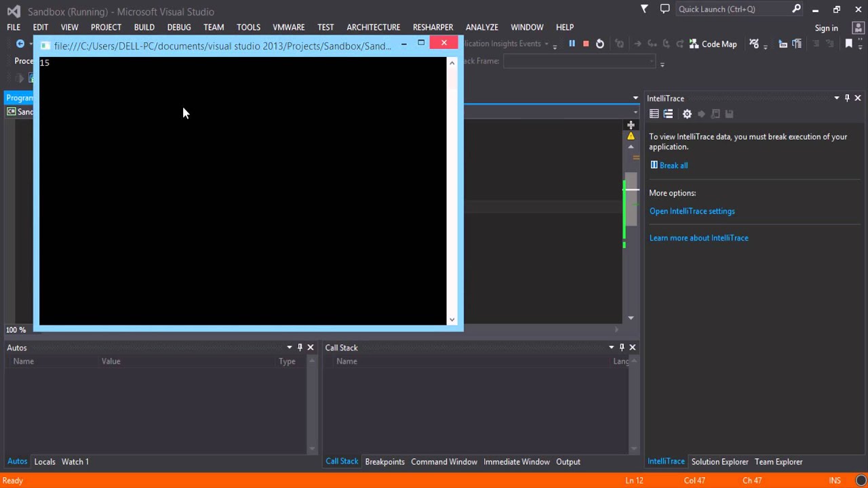Open the ARCHITECTURE menu

coord(374,27)
